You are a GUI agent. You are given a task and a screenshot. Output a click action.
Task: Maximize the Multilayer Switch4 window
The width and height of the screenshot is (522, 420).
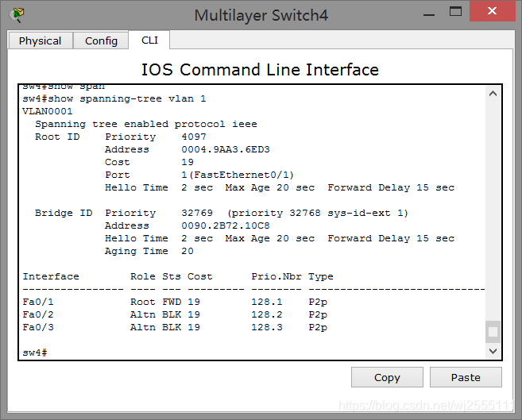point(455,11)
